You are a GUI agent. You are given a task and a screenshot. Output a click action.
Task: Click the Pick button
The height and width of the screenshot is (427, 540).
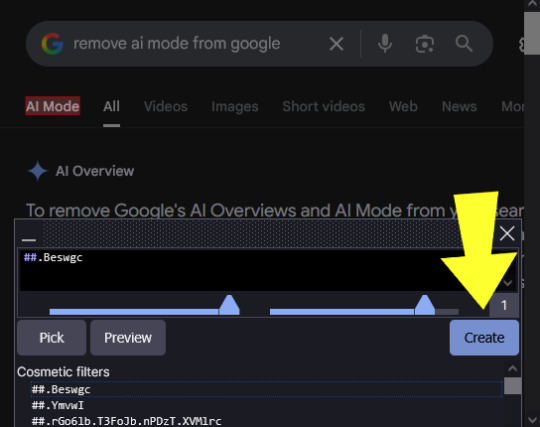tap(52, 337)
